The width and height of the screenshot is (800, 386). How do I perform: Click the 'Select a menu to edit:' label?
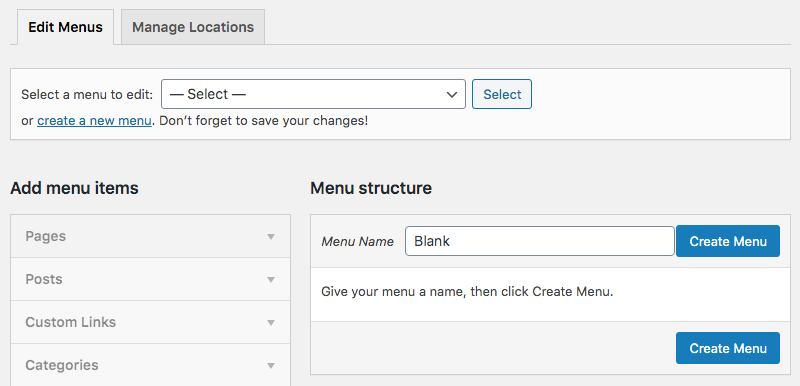87,95
